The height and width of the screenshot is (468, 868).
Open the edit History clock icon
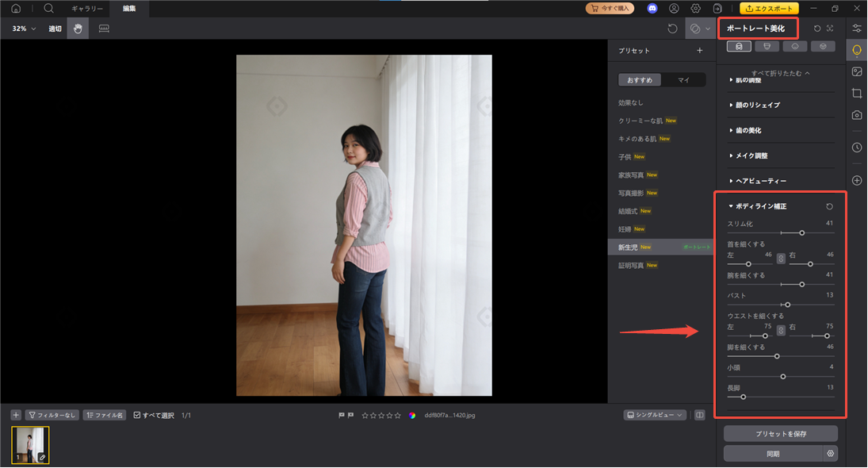[856, 148]
